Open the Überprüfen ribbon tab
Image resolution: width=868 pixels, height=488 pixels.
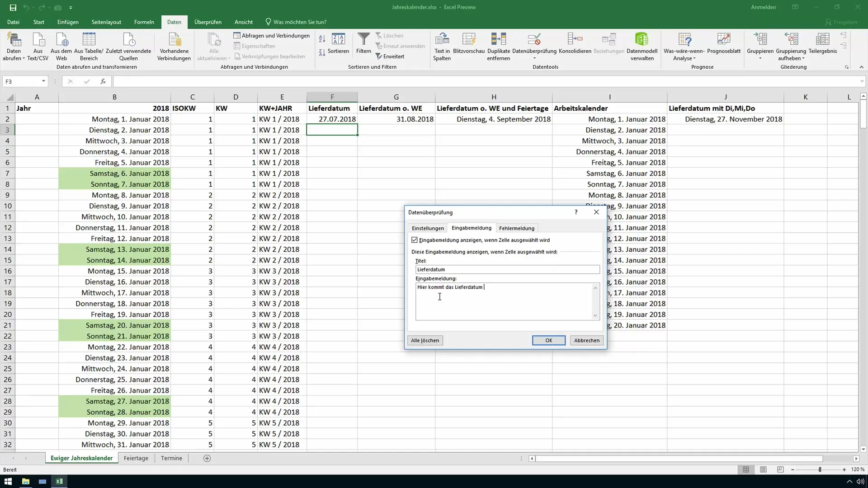click(208, 22)
